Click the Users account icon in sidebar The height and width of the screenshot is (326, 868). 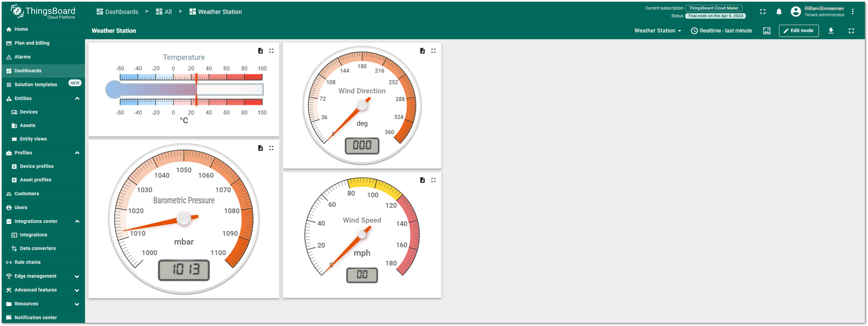coord(9,208)
